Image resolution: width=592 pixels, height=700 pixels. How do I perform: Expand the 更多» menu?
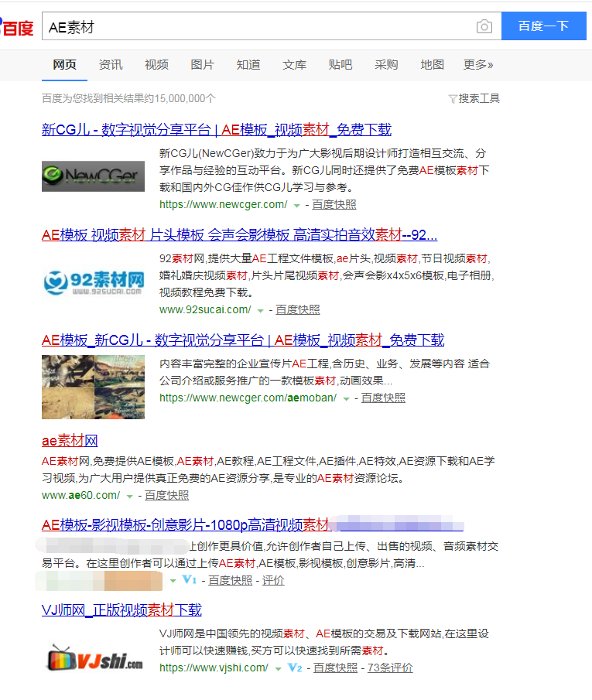point(478,65)
